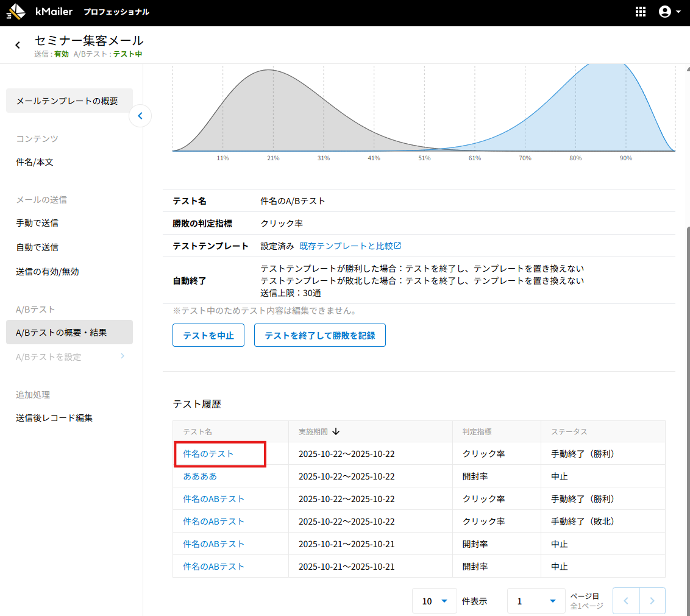Click the kMailer logo icon
Viewport: 690px width, 616px height.
[16, 12]
